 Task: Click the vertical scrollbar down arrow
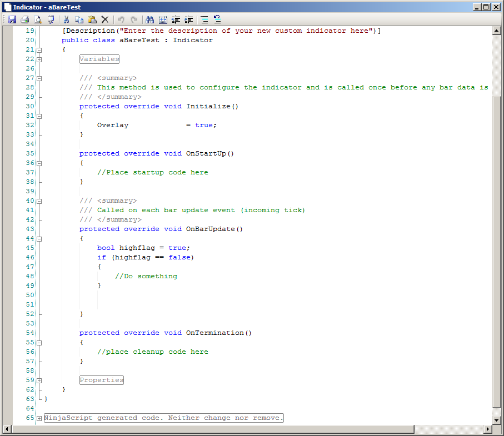[x=496, y=420]
